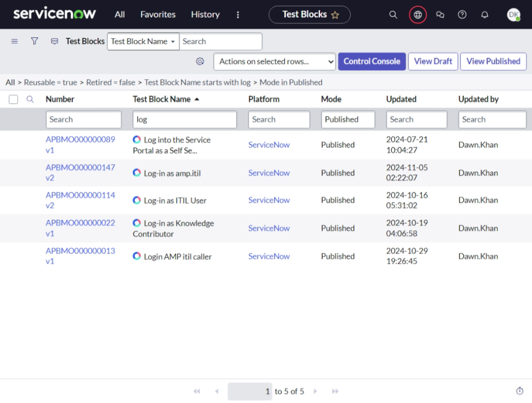
Task: Click the list personalization gear icon
Action: [x=200, y=61]
